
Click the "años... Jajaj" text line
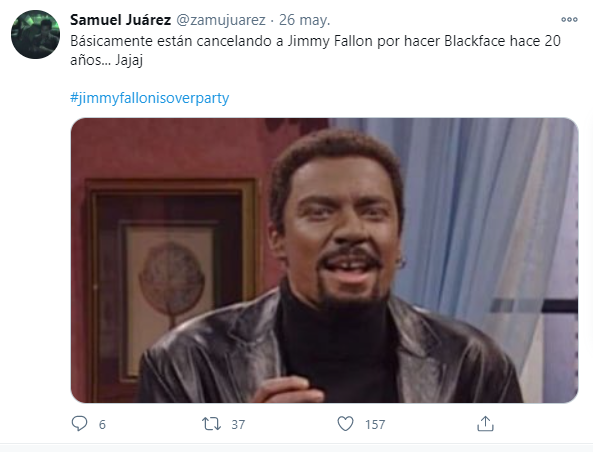coord(107,60)
